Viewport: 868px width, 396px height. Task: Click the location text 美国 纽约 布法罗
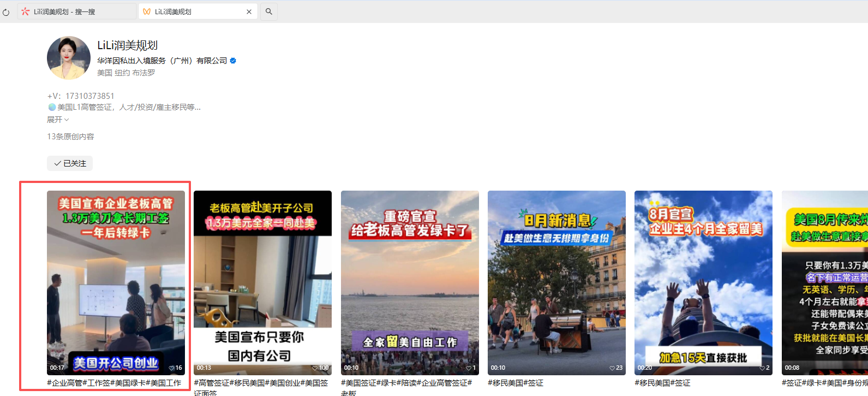click(x=126, y=73)
